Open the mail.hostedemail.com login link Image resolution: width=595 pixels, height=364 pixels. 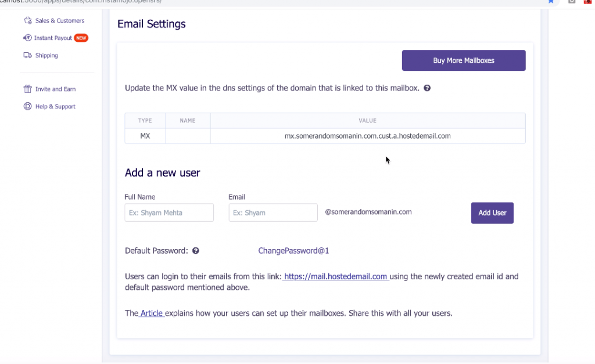tap(336, 277)
